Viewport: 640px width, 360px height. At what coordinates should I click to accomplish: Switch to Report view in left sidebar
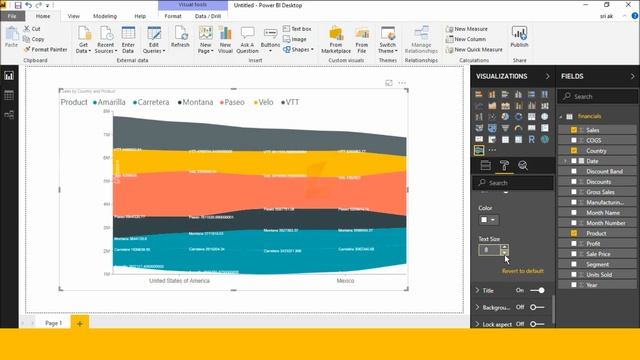click(9, 76)
